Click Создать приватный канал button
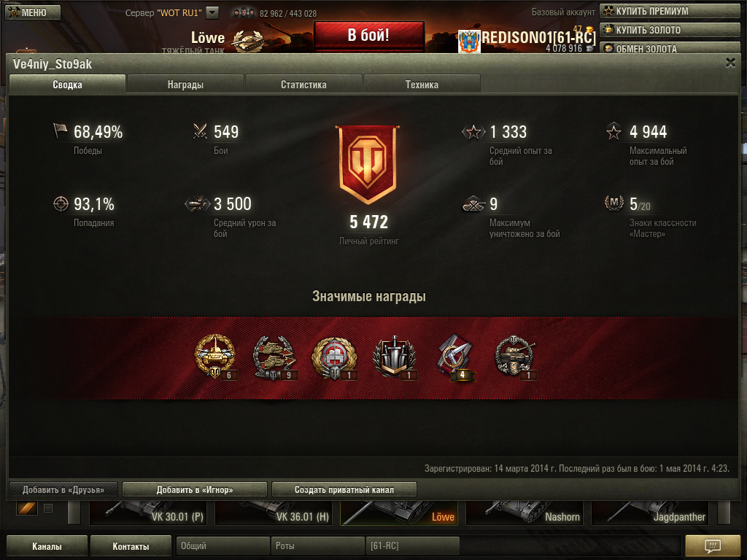This screenshot has height=560, width=747. coord(344,489)
